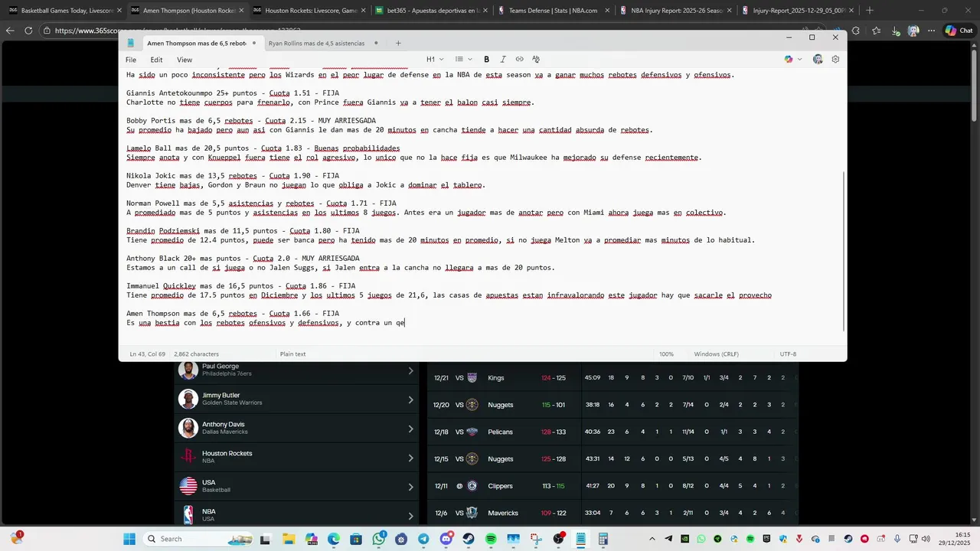The width and height of the screenshot is (980, 551).
Task: Switch to Teams Defense Stats NBA.com tab
Action: [553, 11]
